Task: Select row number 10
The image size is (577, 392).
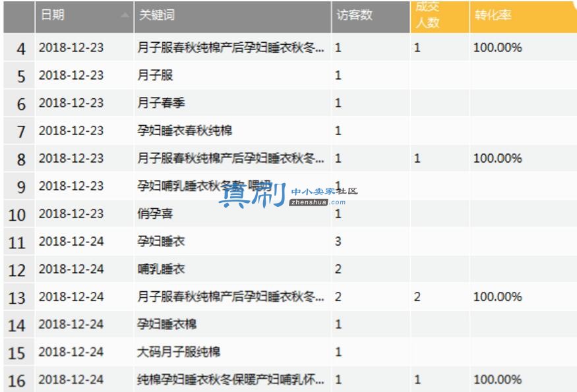Action: [x=19, y=213]
